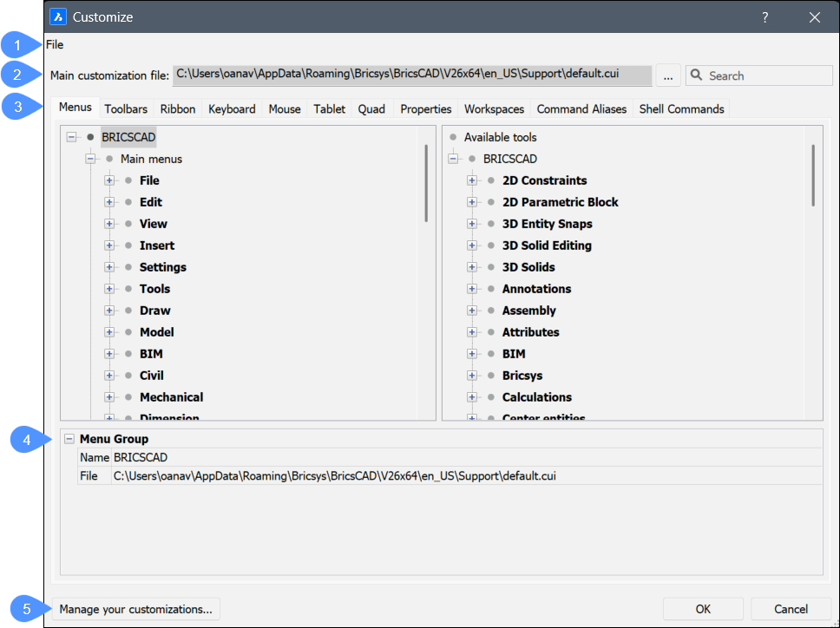Viewport: 840px width, 628px height.
Task: Open the Command Aliases tab
Action: click(x=581, y=109)
